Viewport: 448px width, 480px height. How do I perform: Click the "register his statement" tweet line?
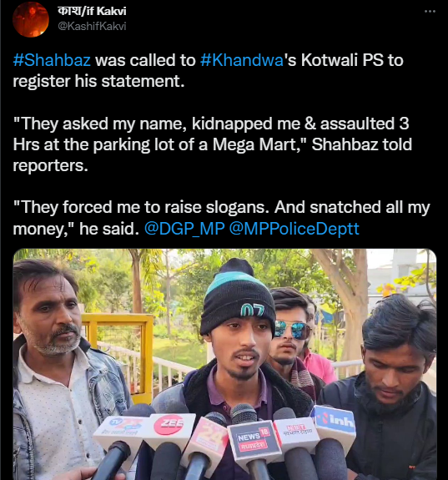(98, 81)
